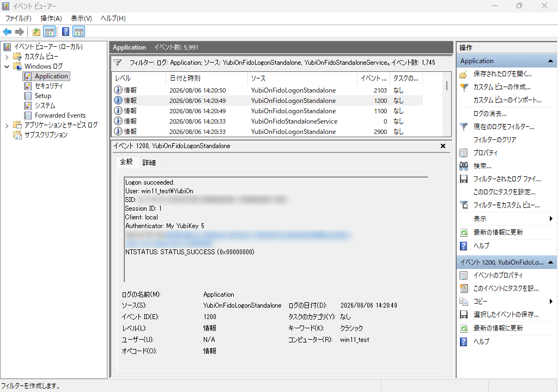Click the filter funnel icon above list
This screenshot has height=392, width=558.
[x=118, y=63]
